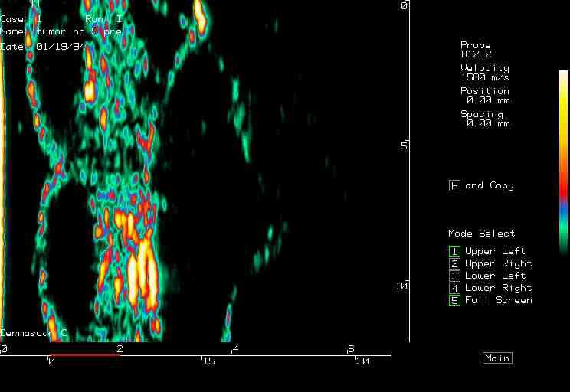Select the boxed 4 Lower Right key
Screen dimensions: 570x392
tap(454, 288)
